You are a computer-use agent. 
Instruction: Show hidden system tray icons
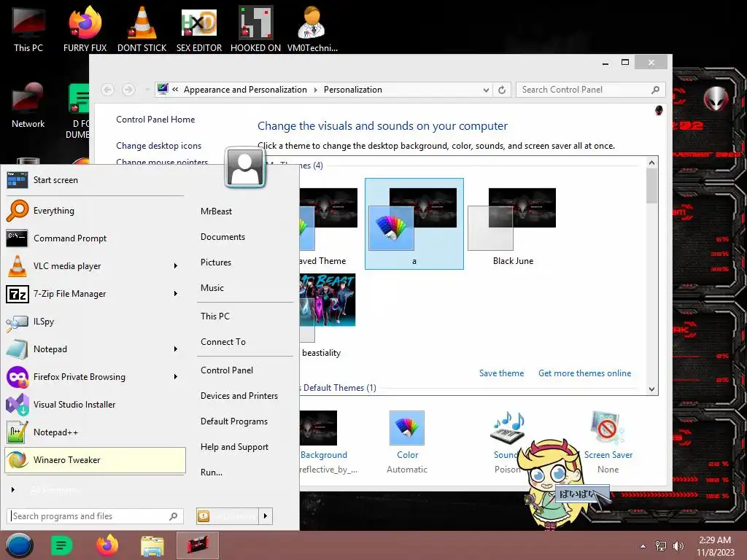(643, 546)
